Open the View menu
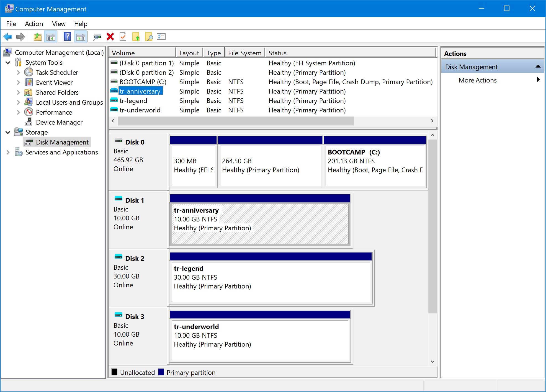 pos(59,24)
